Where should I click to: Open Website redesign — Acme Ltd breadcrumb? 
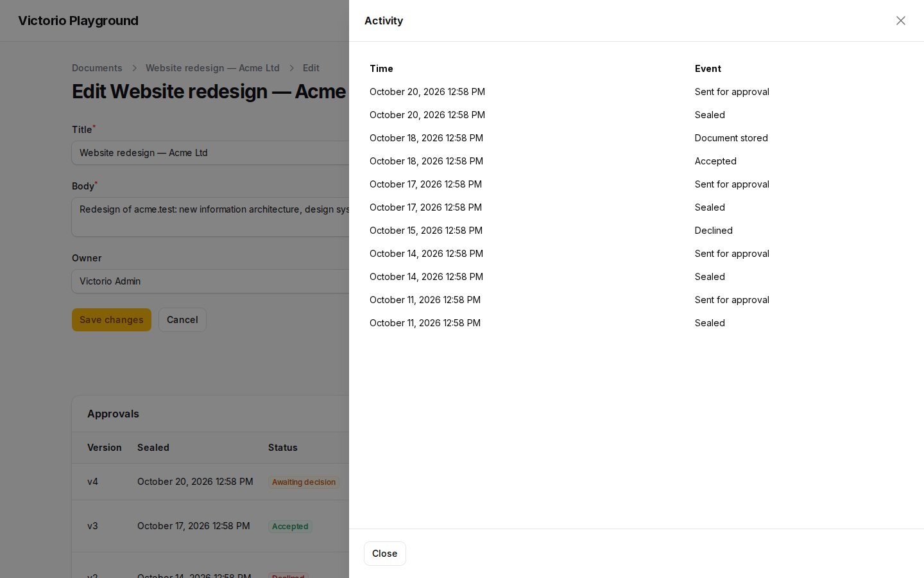212,68
